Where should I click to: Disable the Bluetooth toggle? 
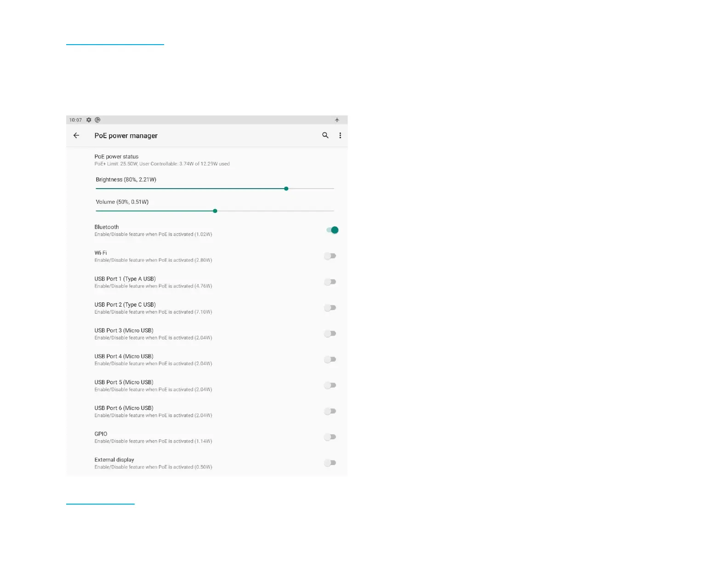(332, 230)
